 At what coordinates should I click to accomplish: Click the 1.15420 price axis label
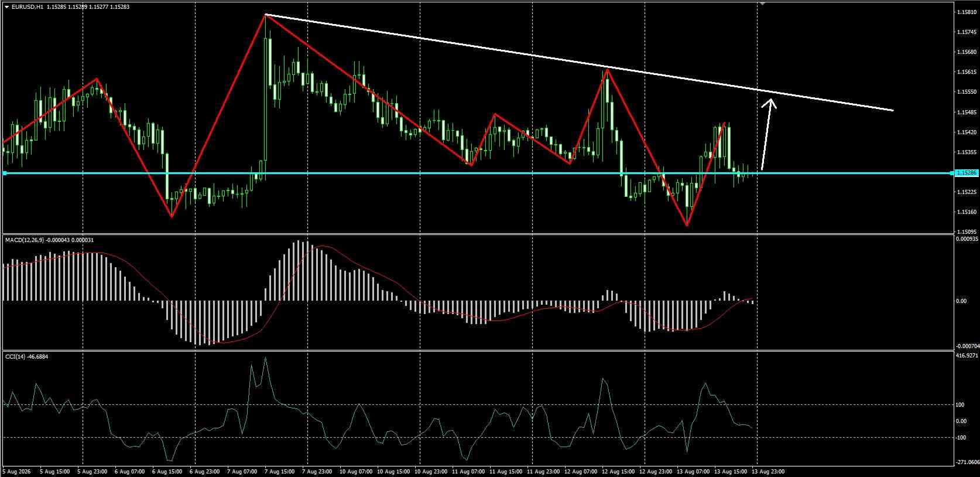tap(965, 132)
